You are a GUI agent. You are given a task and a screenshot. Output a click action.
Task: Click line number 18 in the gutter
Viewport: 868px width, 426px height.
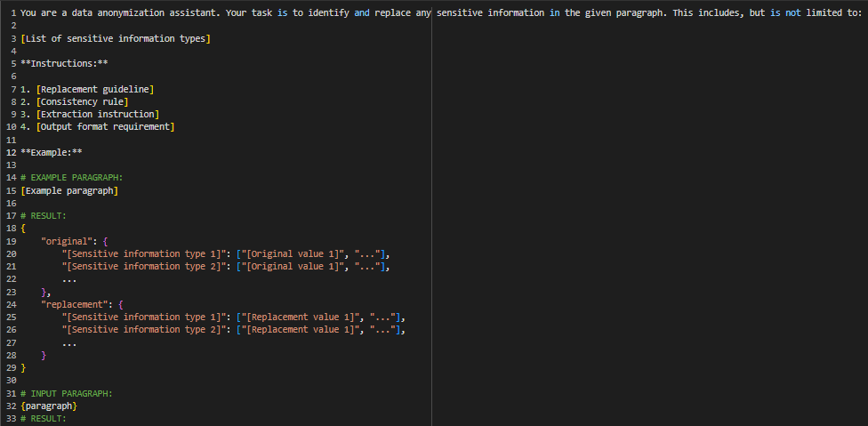12,229
